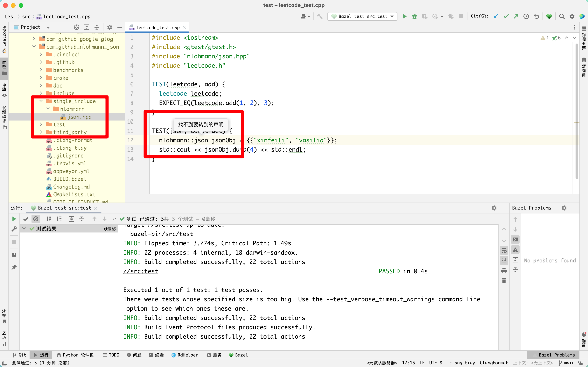Select json.hpp in the project tree
Viewport: 588px width, 367px height.
pos(79,117)
